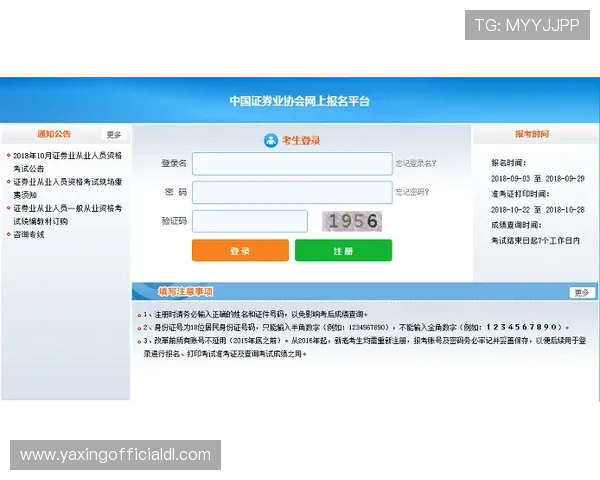
Task: Open 证券业从业人员一般从业资格考试统编教材订购 link
Action: (x=68, y=215)
